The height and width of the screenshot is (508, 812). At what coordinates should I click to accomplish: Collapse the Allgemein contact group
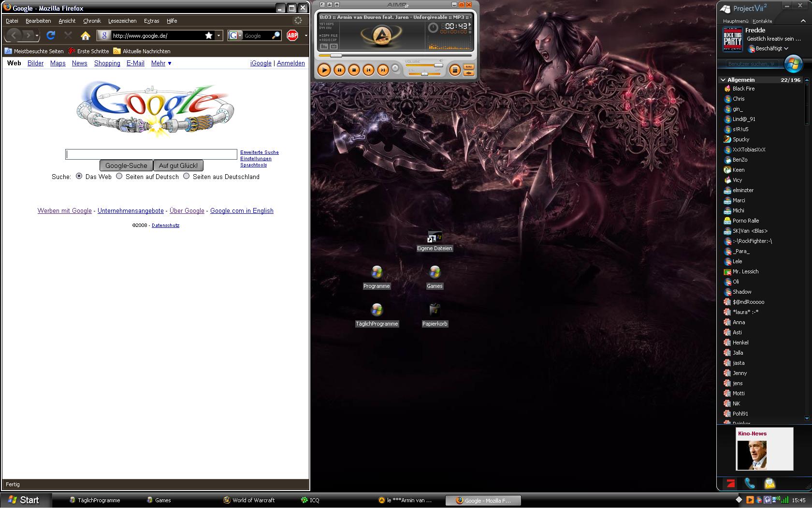coord(723,80)
